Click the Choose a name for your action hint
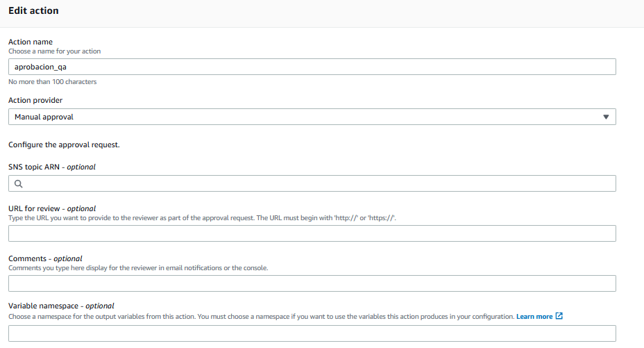The image size is (644, 348). [55, 51]
